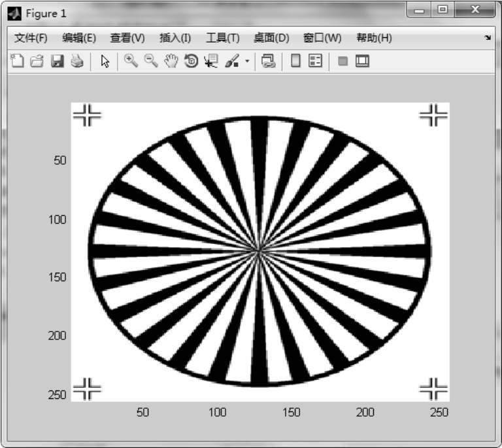This screenshot has width=502, height=448.
Task: Activate the Zoom In magnifier tool
Action: 131,61
